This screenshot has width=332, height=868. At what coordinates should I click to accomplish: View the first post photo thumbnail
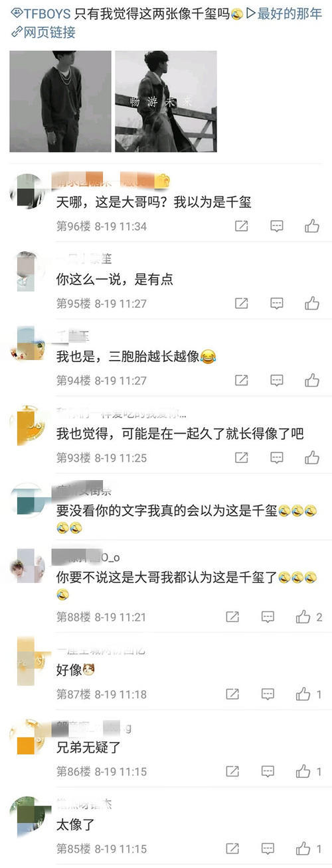tap(60, 101)
